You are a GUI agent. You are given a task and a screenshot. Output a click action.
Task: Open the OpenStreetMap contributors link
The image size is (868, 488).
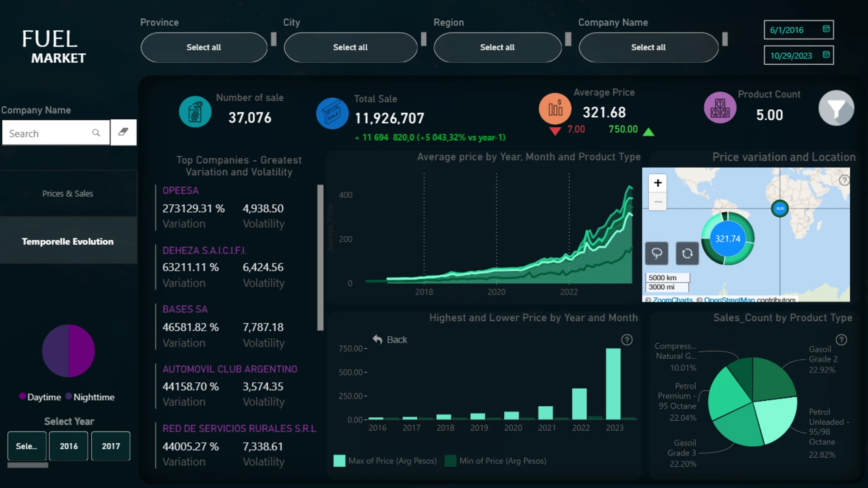click(729, 300)
